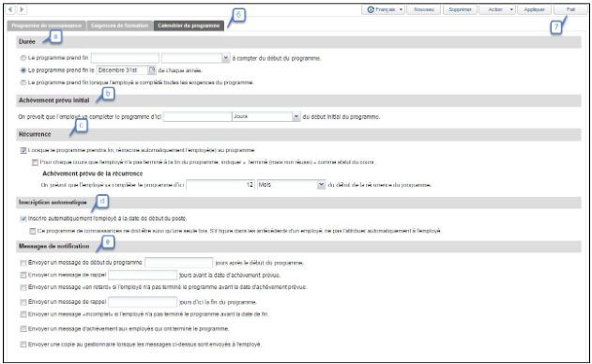Click the Supprimer button
592x364 pixels.
coord(460,9)
